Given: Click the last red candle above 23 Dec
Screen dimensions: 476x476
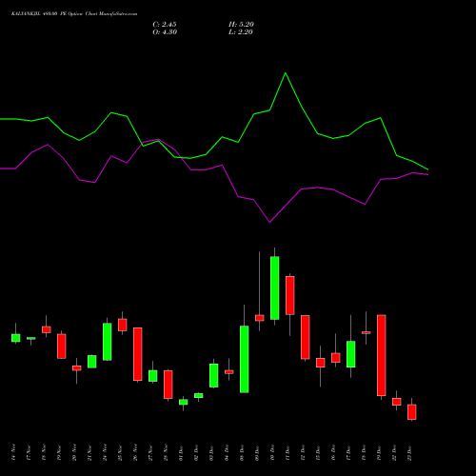Looking at the screenshot, I should (x=412, y=412).
